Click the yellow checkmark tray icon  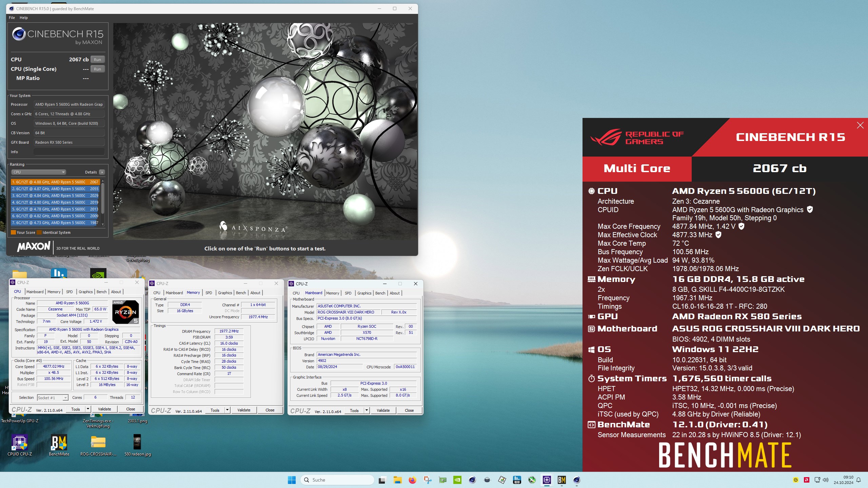click(796, 480)
